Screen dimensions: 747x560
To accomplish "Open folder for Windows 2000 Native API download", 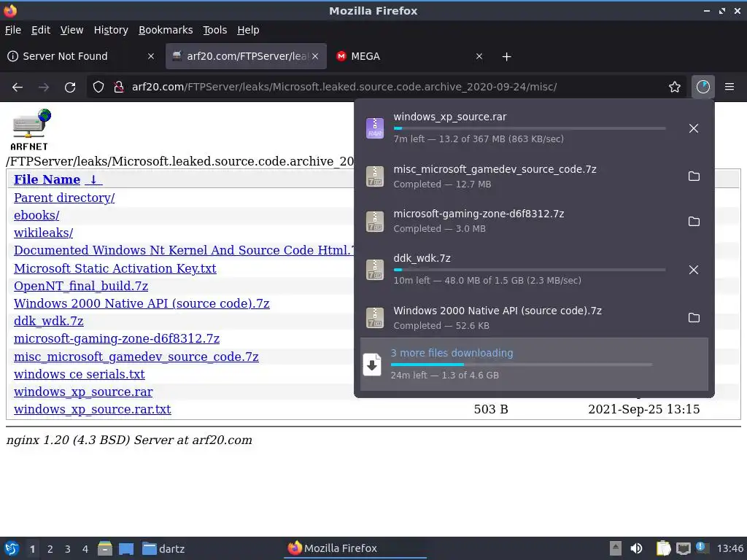I will click(694, 318).
